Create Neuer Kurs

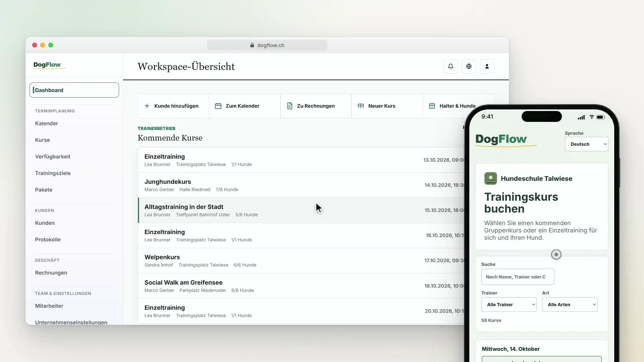pos(387,106)
